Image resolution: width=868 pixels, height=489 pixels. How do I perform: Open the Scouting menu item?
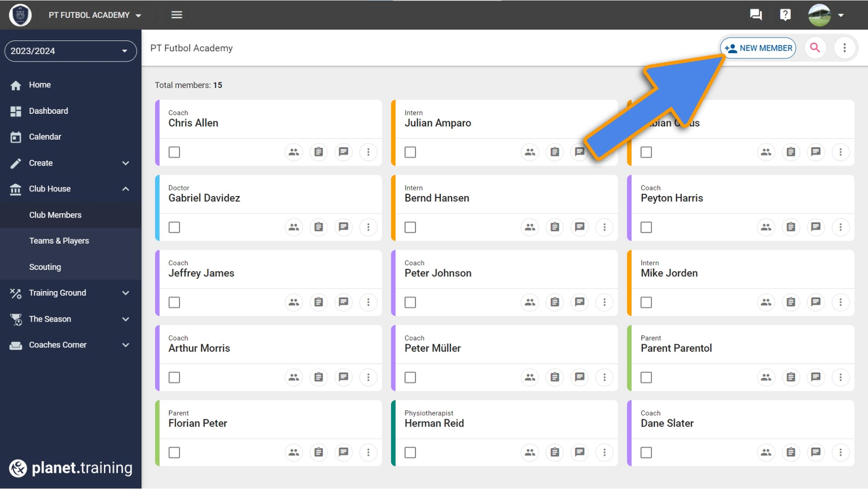pyautogui.click(x=45, y=267)
